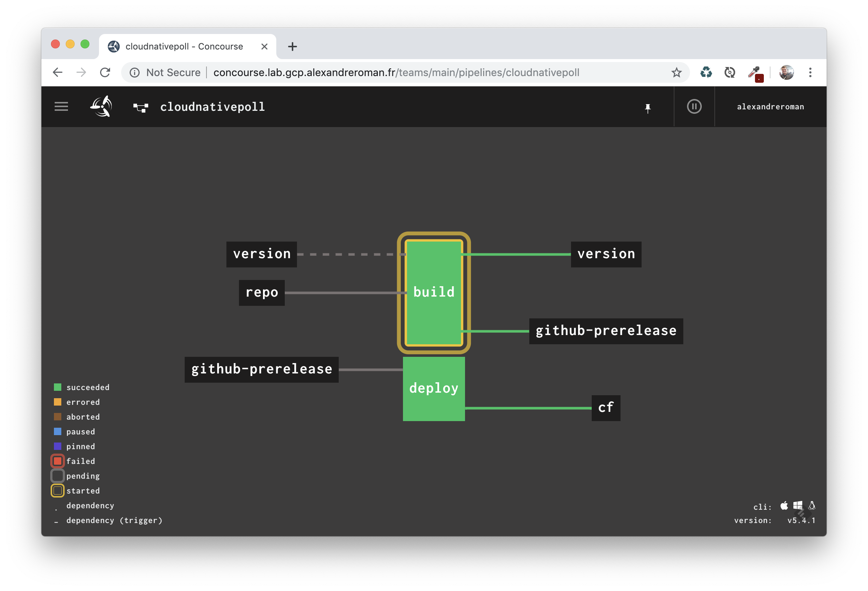Open the repo resource
The height and width of the screenshot is (591, 868).
[262, 293]
